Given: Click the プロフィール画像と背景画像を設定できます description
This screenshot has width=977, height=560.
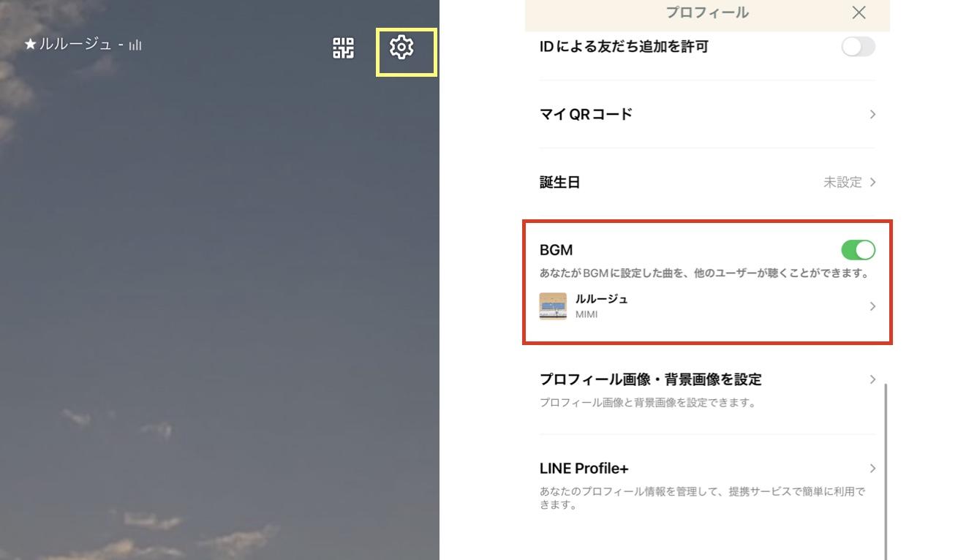Looking at the screenshot, I should click(x=648, y=403).
